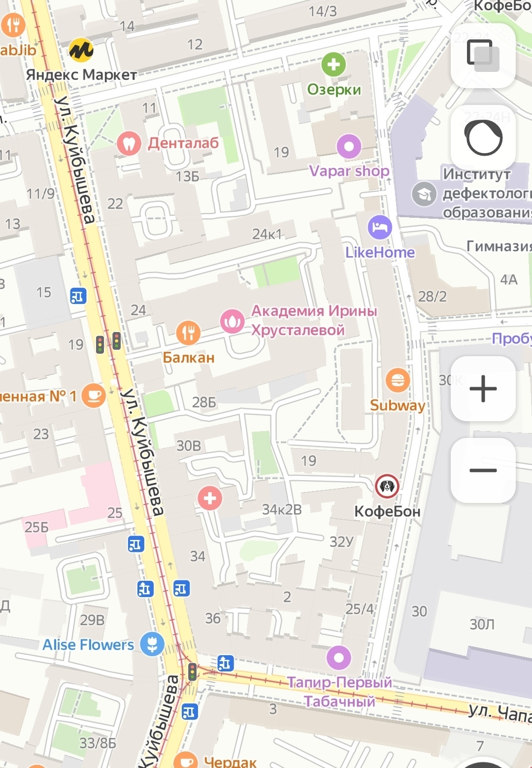The width and height of the screenshot is (532, 768).
Task: Tap the map layers button
Action: click(x=483, y=56)
